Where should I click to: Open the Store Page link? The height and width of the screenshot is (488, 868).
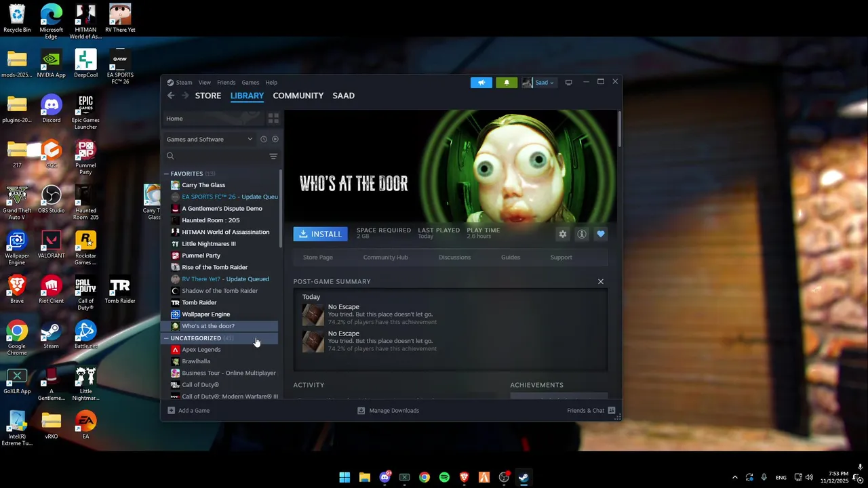pyautogui.click(x=317, y=258)
